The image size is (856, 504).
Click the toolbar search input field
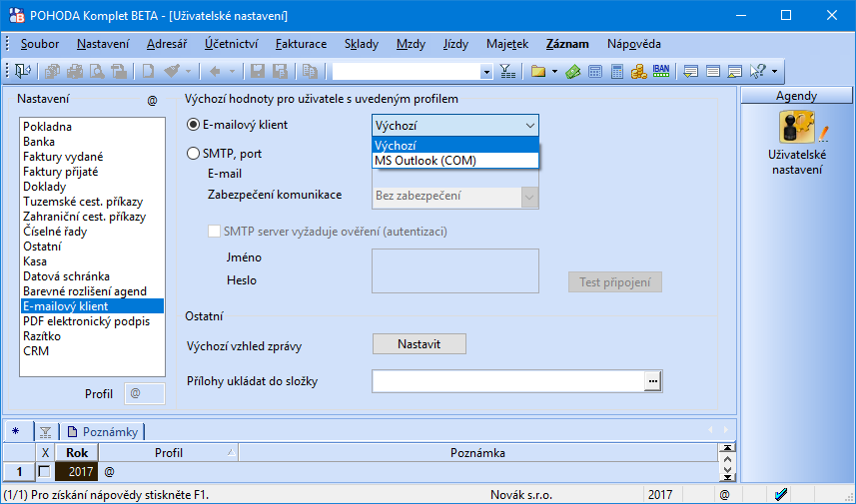point(407,72)
